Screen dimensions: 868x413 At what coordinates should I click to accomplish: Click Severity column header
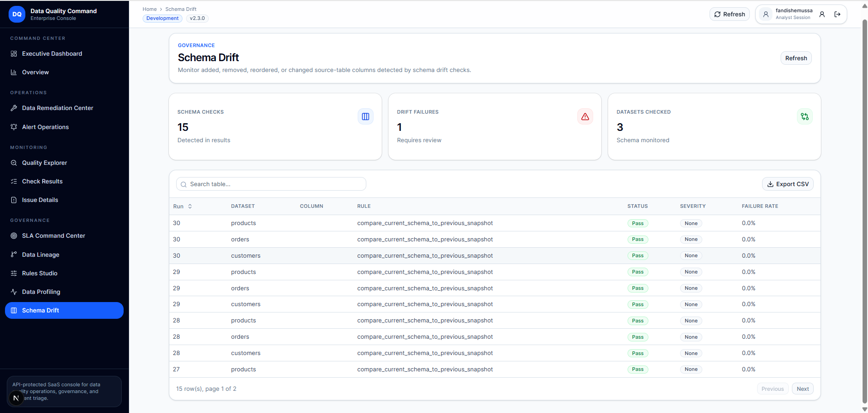(693, 206)
